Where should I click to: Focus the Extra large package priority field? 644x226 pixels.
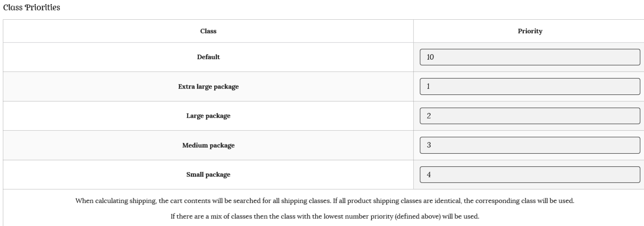click(x=530, y=87)
